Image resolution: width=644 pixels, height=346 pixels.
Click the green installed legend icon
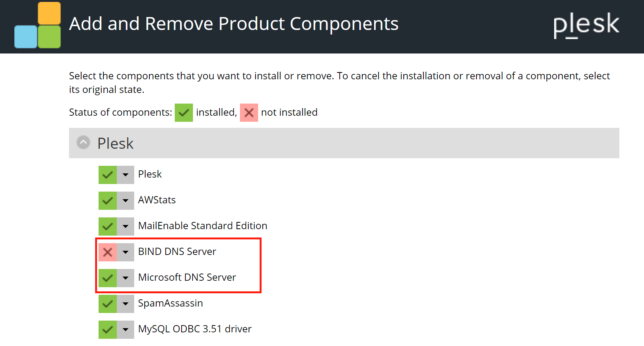click(x=184, y=113)
